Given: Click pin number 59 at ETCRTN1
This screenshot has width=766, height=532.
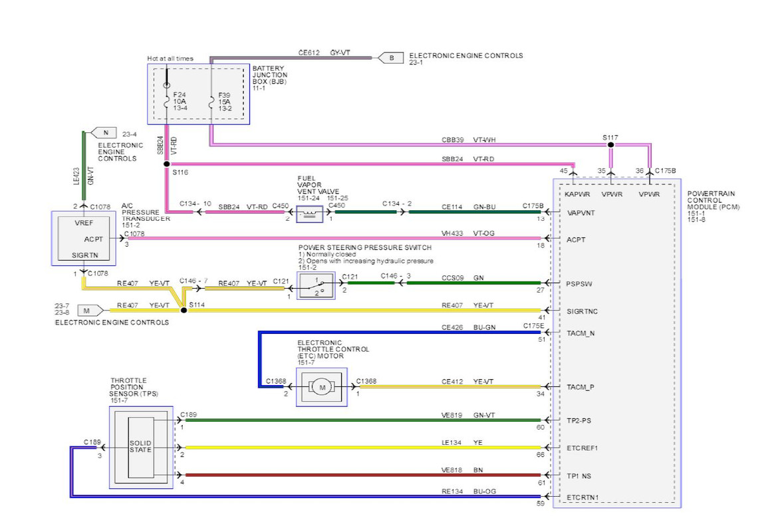Looking at the screenshot, I should [541, 503].
